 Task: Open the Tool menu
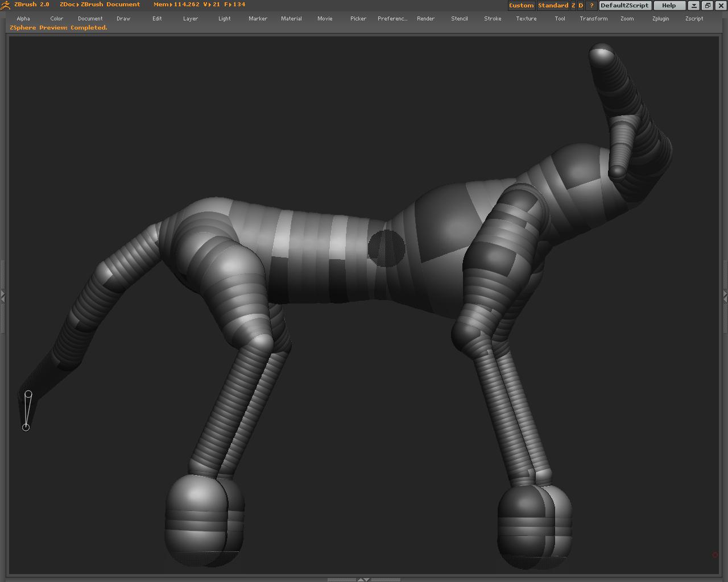(x=560, y=19)
